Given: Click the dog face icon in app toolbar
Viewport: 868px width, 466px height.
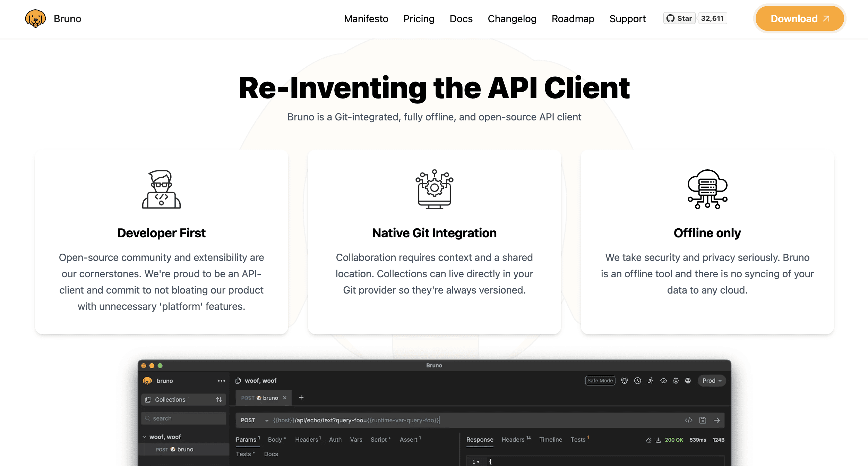Looking at the screenshot, I should (x=624, y=381).
